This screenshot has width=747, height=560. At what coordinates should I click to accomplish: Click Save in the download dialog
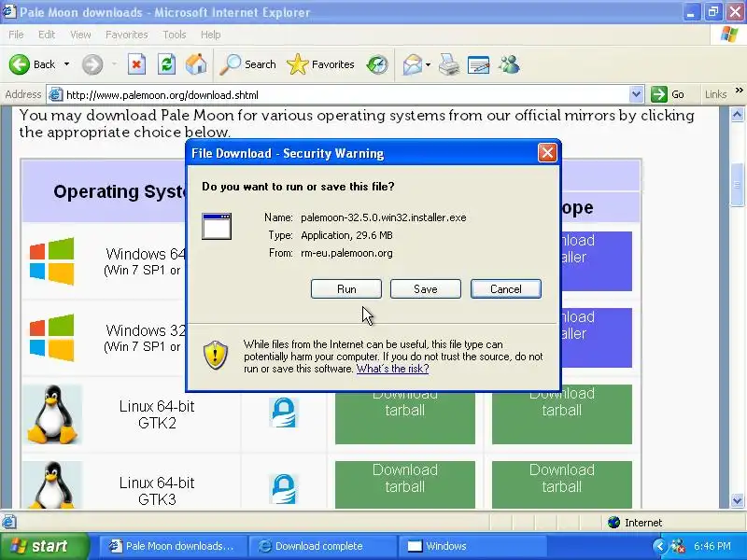[426, 289]
